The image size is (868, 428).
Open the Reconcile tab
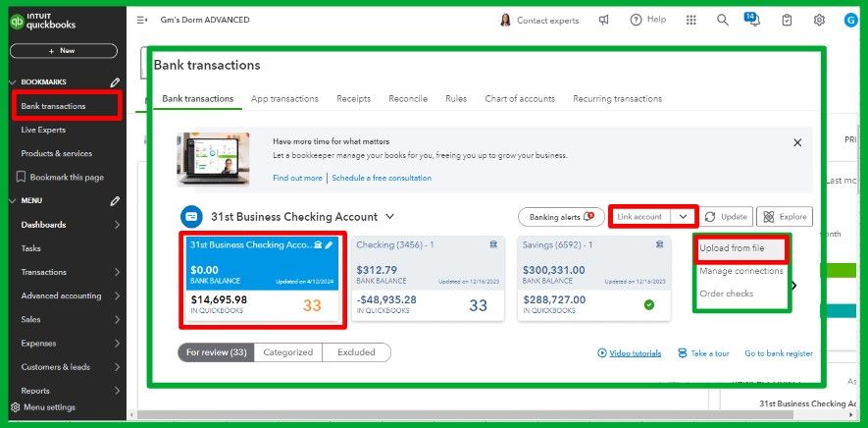[408, 99]
